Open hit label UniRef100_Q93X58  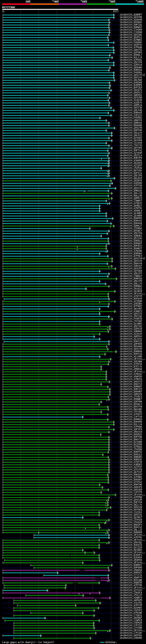pyautogui.click(x=131, y=17)
